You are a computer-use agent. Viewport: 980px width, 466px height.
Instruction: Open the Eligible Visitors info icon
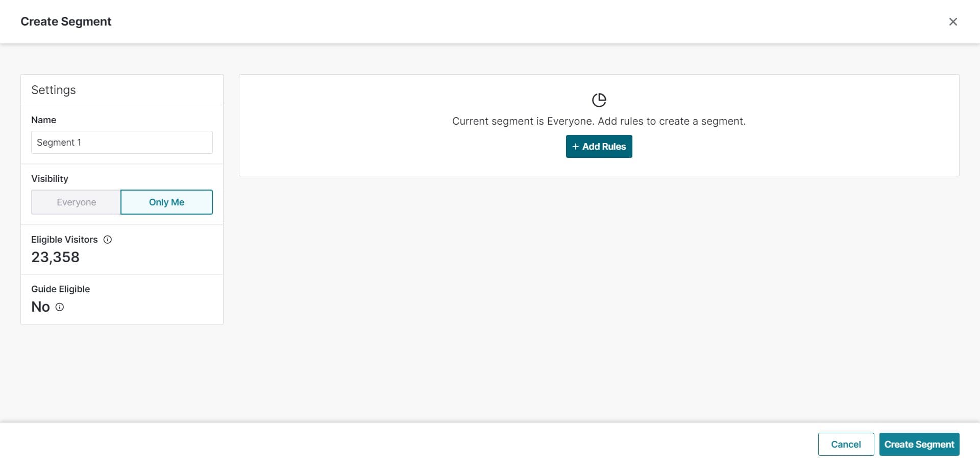108,240
